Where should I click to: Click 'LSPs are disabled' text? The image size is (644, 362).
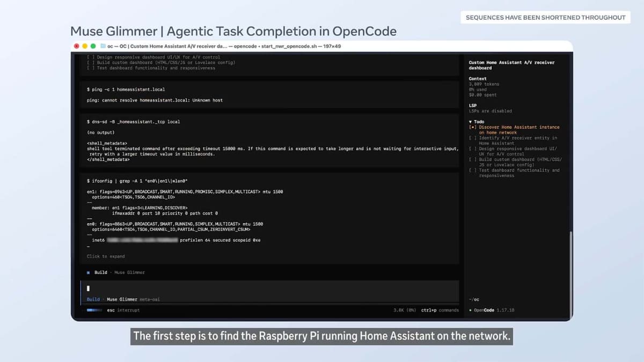490,111
